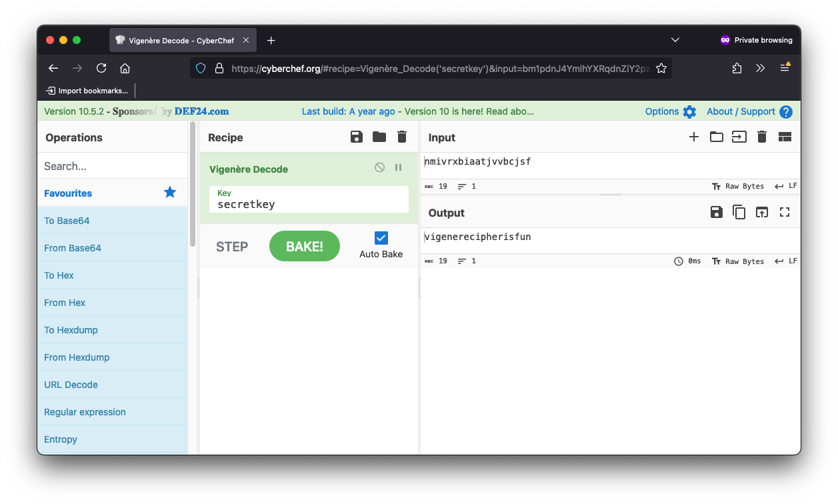
Task: Select the To Hexdump operation
Action: (113, 330)
